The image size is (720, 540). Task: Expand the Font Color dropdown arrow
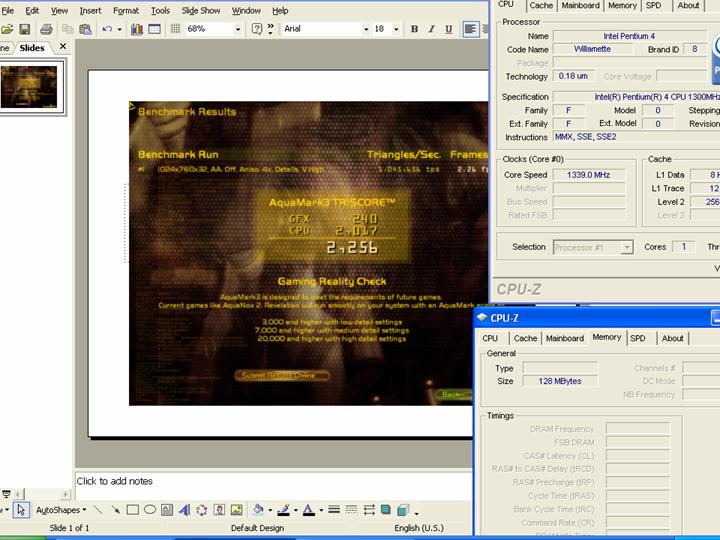pyautogui.click(x=321, y=510)
